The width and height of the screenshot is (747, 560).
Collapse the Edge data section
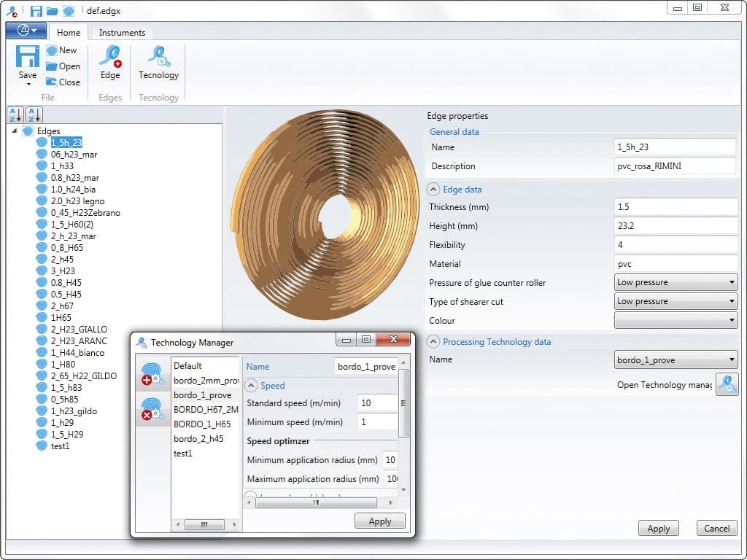tap(433, 190)
